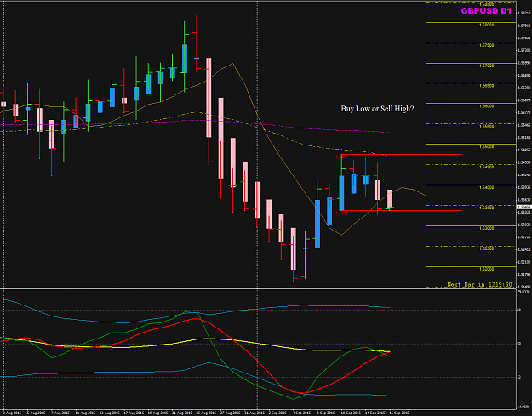Screen dimensions: 532x416
Task: Click the yellow 1.53000 level label
Action: [x=487, y=228]
